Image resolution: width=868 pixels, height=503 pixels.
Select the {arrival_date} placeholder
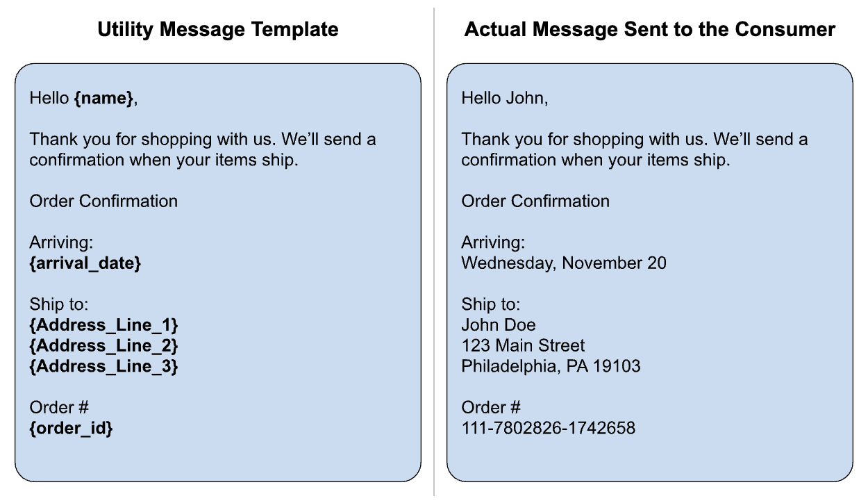(85, 263)
